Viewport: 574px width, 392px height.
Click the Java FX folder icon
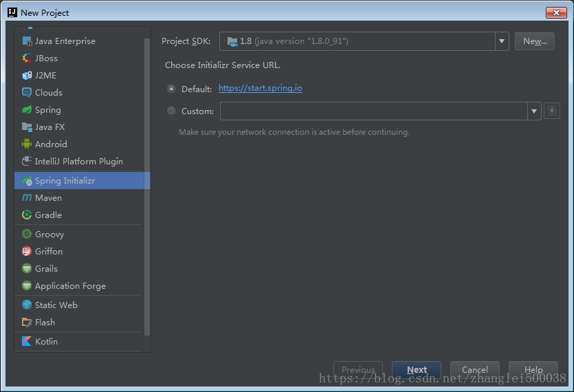27,127
